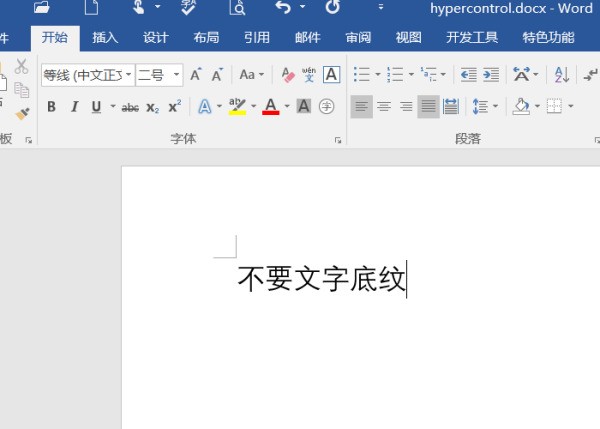Open the 引用 tab

[257, 38]
